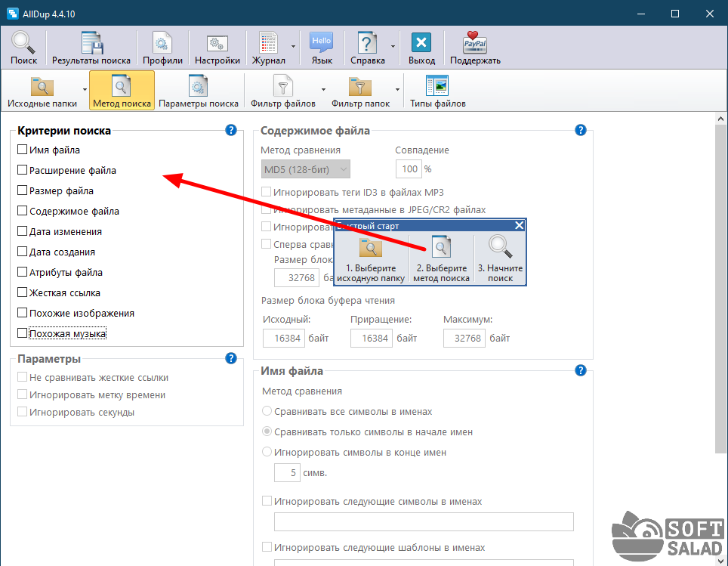The height and width of the screenshot is (566, 728).
Task: Enable the Имя файла checkbox
Action: click(23, 150)
